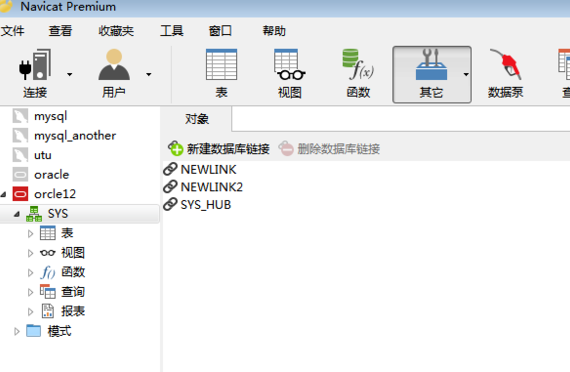This screenshot has width=570, height=372.
Task: Click the green SYS schema icon
Action: 34,214
